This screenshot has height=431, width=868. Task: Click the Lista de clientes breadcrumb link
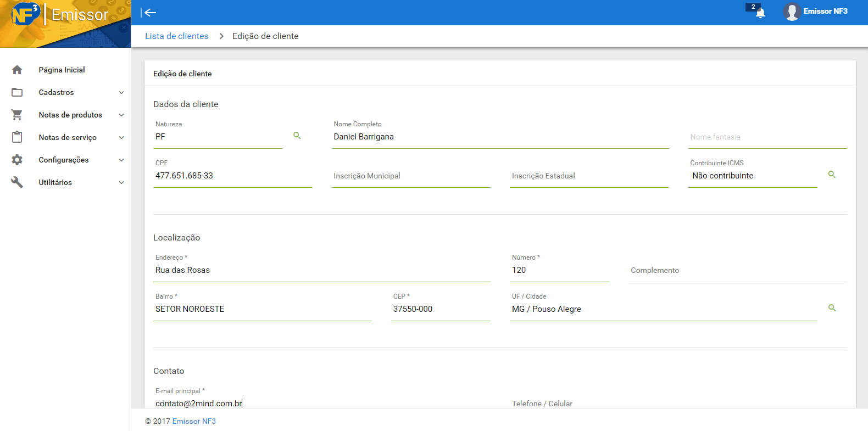[x=176, y=36]
